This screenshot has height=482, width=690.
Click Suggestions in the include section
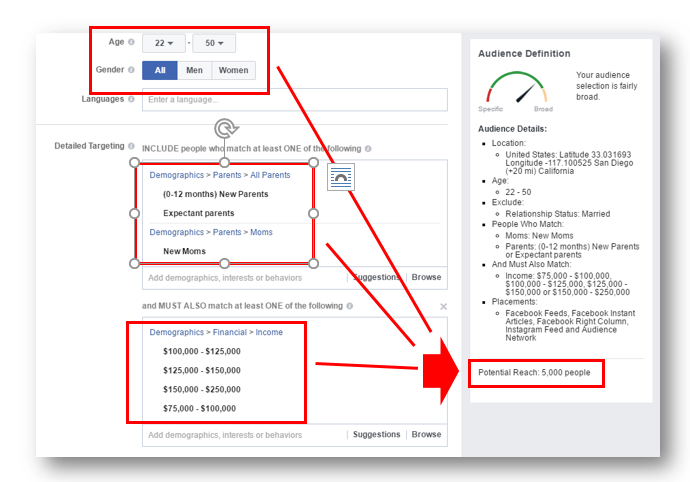377,277
